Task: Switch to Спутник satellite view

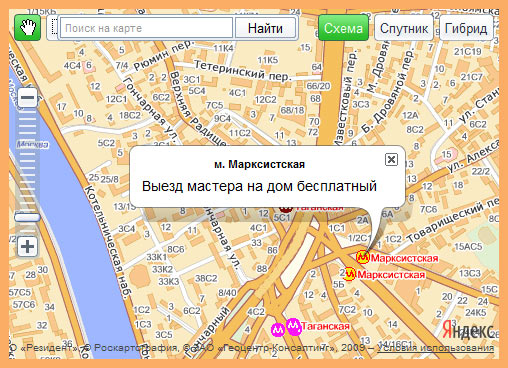Action: [404, 28]
